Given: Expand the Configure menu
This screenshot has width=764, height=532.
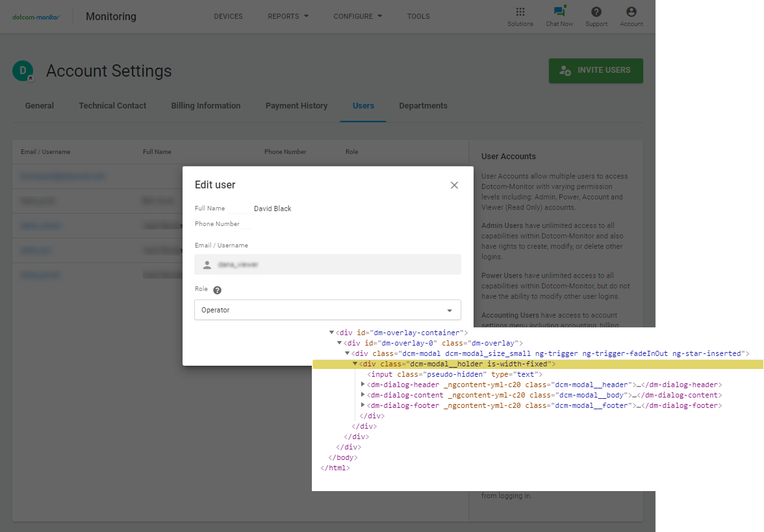Looking at the screenshot, I should click(357, 16).
